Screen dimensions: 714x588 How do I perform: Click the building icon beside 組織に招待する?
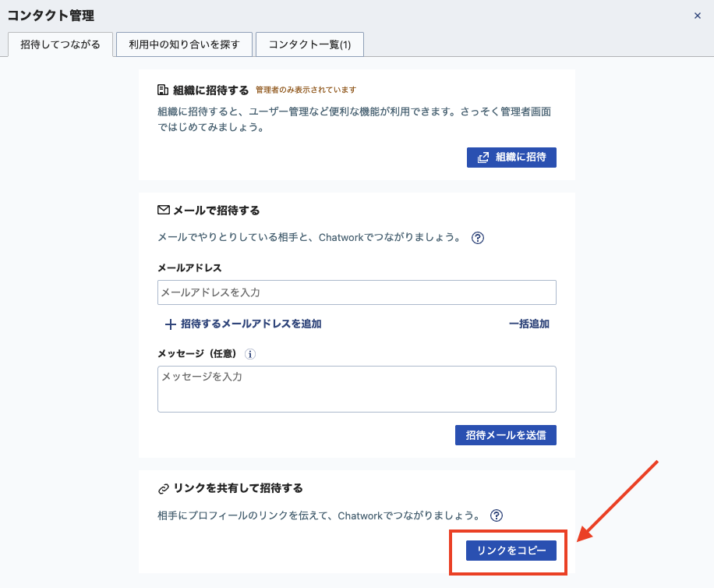point(163,90)
